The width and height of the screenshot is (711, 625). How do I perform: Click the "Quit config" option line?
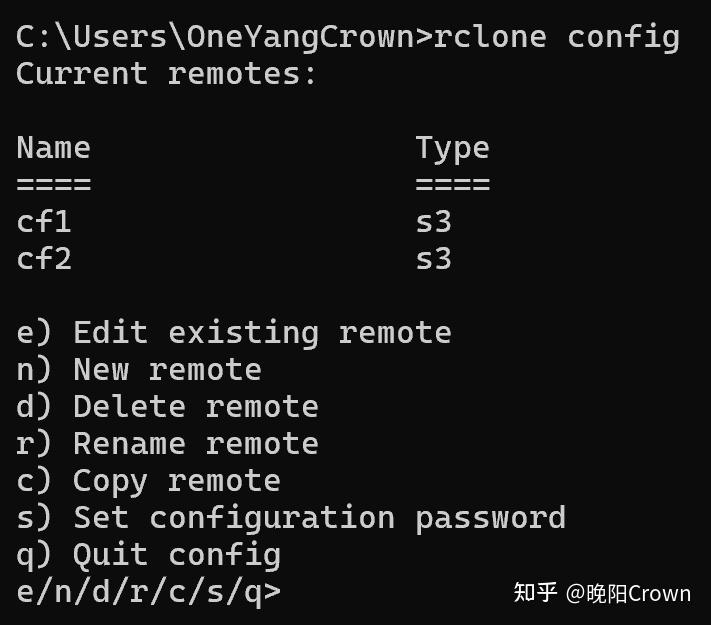click(148, 555)
